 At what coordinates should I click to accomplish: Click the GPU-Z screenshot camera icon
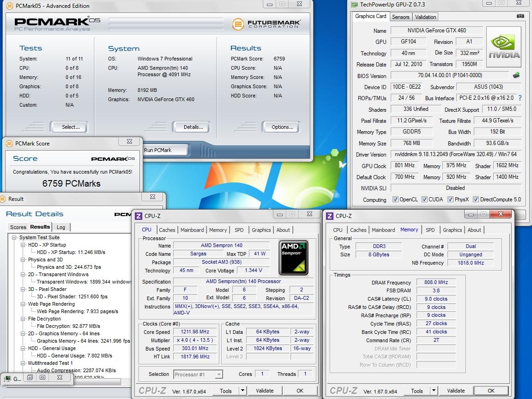click(520, 16)
